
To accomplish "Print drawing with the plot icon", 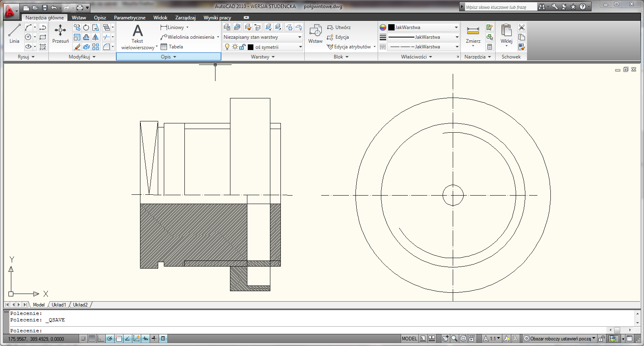I will click(80, 8).
